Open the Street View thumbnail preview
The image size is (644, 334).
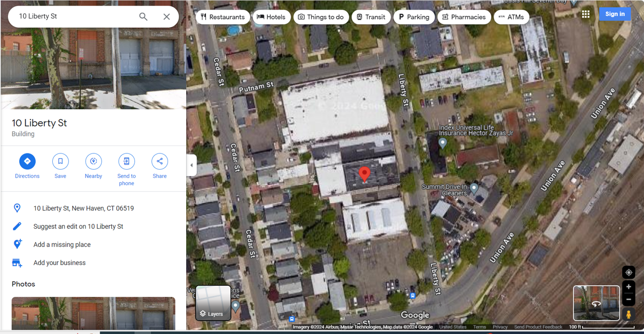(x=596, y=303)
